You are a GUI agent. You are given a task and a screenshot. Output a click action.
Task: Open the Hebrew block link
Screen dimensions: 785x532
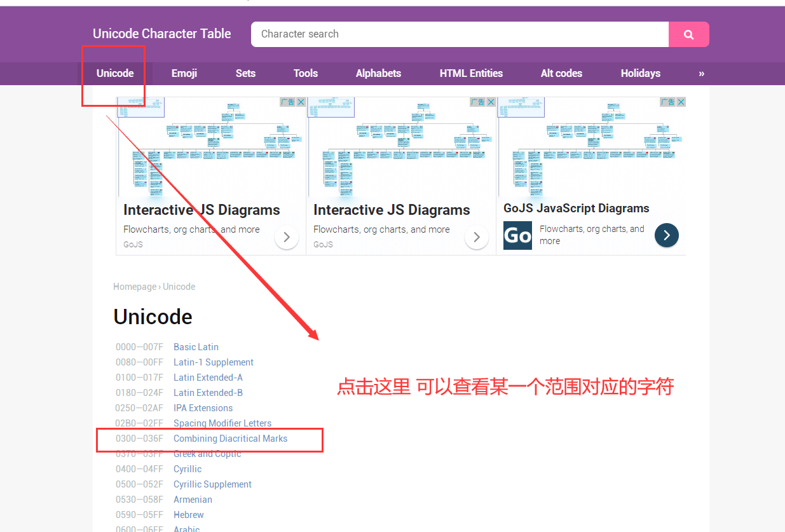[189, 515]
